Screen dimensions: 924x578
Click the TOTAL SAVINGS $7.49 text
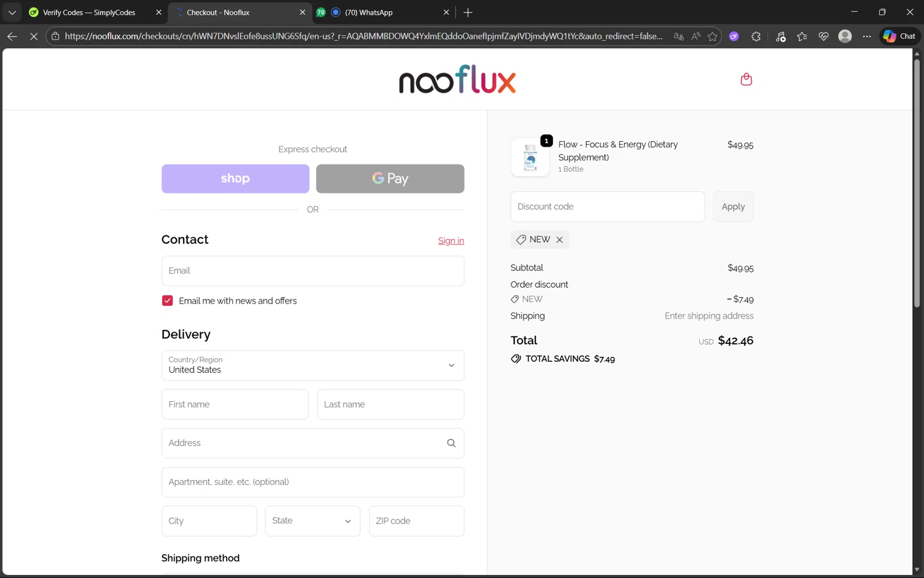(570, 359)
